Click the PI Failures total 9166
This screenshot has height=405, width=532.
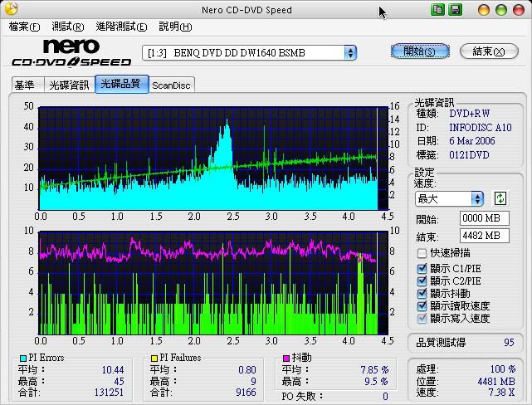coord(246,393)
